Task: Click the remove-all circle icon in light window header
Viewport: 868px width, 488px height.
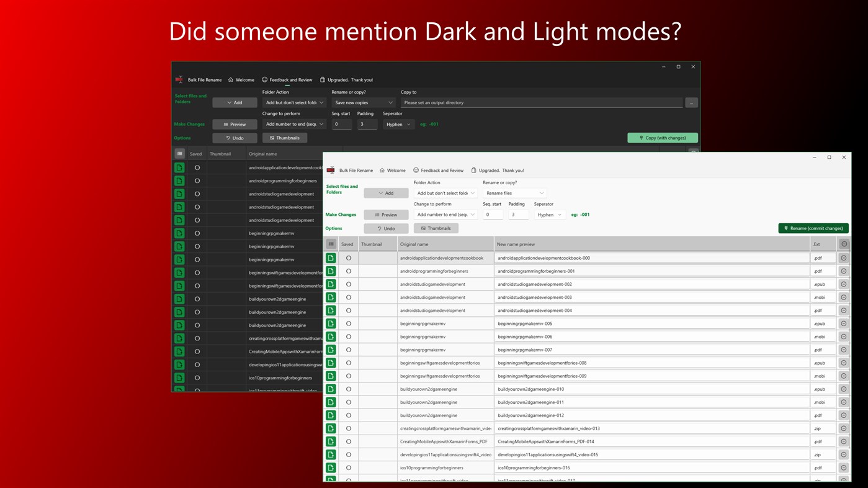Action: click(844, 244)
